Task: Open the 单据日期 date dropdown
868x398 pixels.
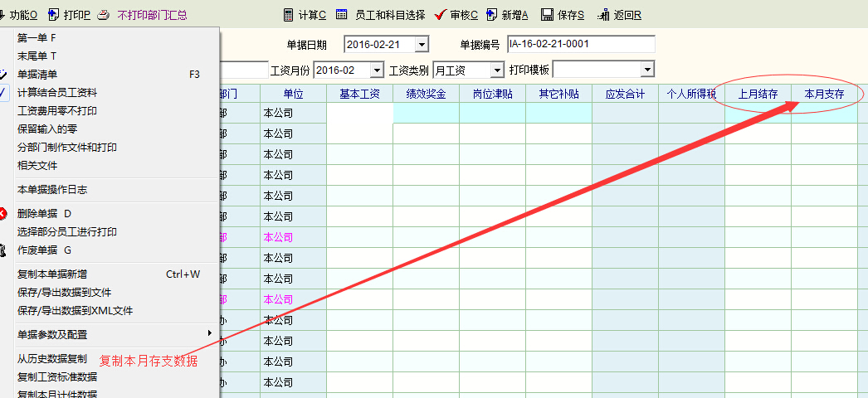Action: click(422, 44)
